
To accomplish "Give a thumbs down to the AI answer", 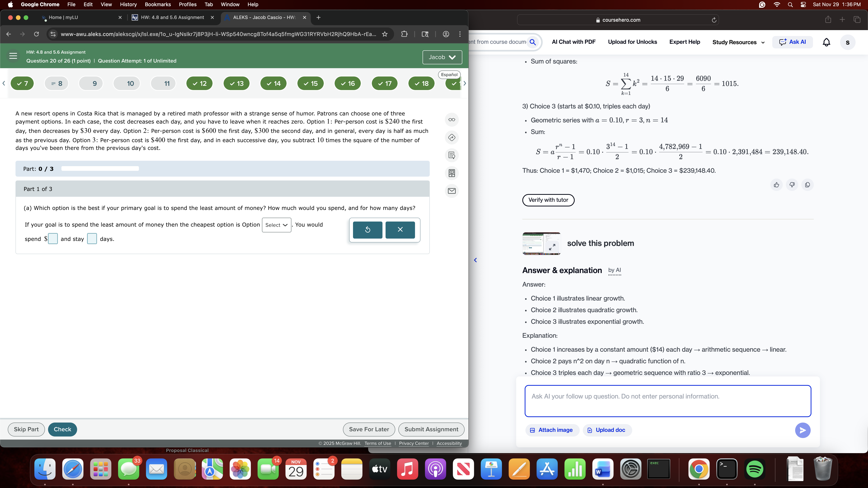I will point(792,185).
